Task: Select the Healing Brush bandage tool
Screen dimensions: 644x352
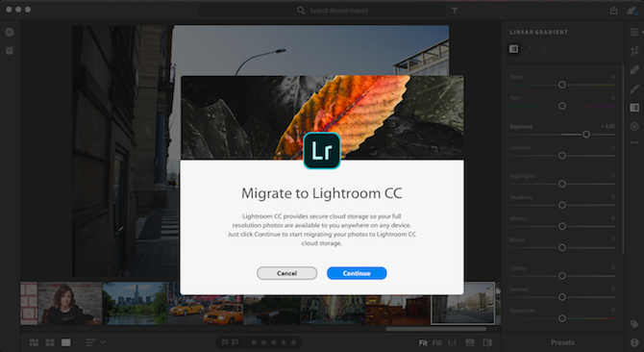Action: (634, 70)
